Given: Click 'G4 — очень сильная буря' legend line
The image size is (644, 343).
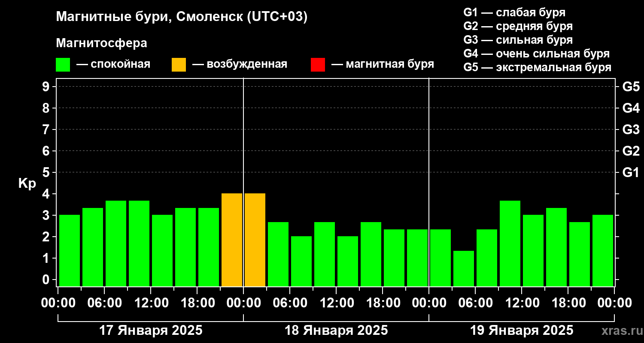Looking at the screenshot, I should click(x=537, y=54).
